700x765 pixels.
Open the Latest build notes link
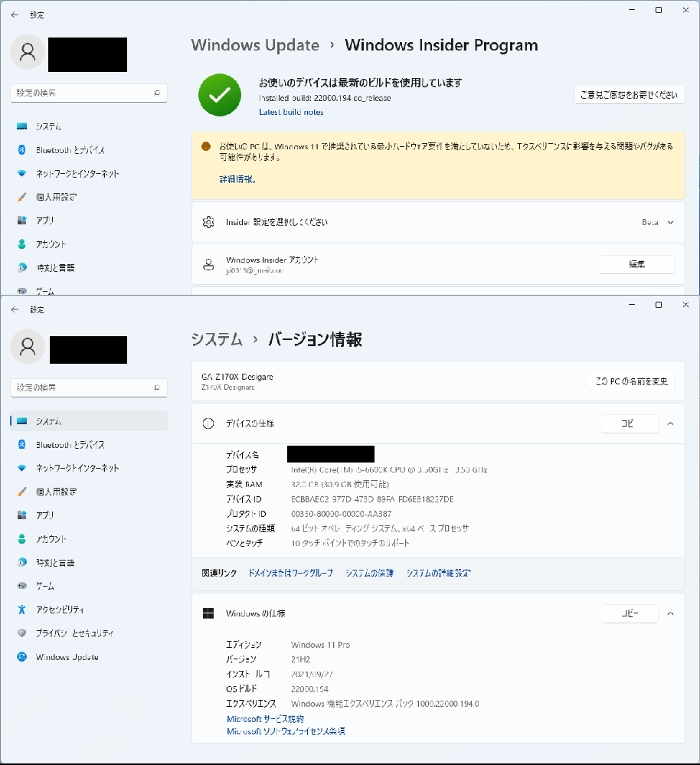(291, 112)
